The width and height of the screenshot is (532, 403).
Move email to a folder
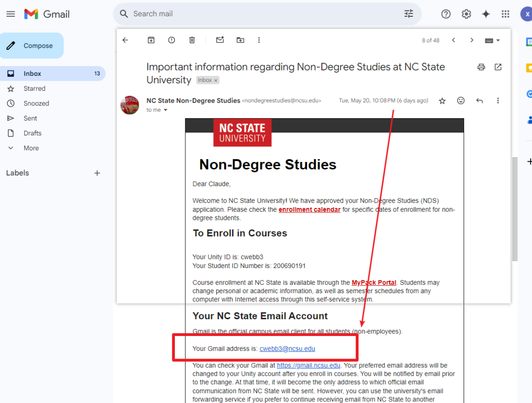click(240, 40)
